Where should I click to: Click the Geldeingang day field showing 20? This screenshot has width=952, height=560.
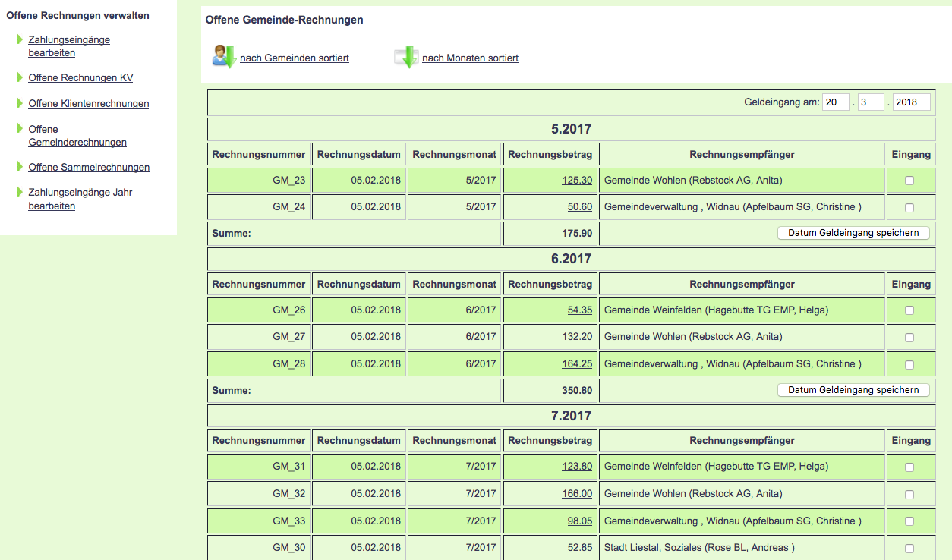tap(835, 102)
